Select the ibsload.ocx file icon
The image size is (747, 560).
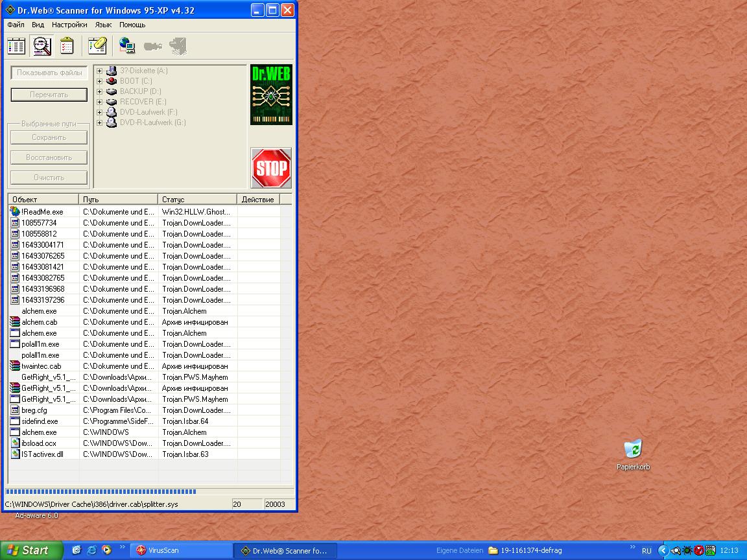tap(15, 443)
